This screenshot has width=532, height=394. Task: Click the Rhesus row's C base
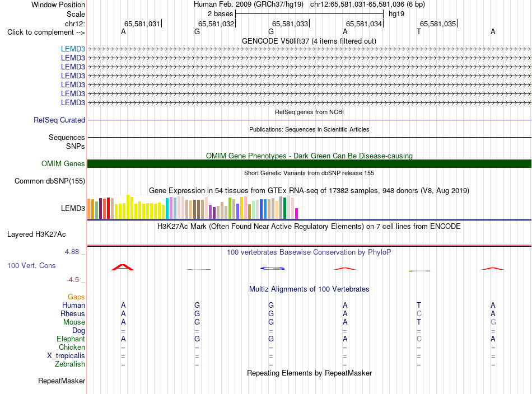pyautogui.click(x=419, y=313)
